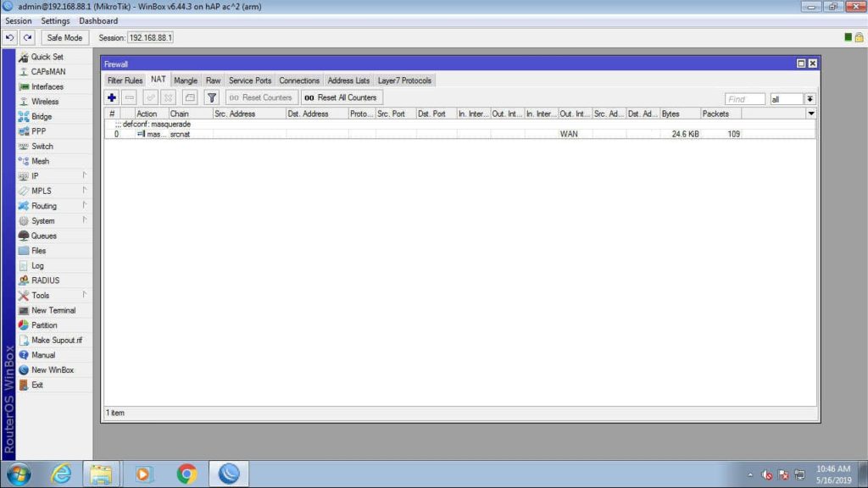This screenshot has width=868, height=488.
Task: Switch to the Address Lists tab
Action: (348, 80)
